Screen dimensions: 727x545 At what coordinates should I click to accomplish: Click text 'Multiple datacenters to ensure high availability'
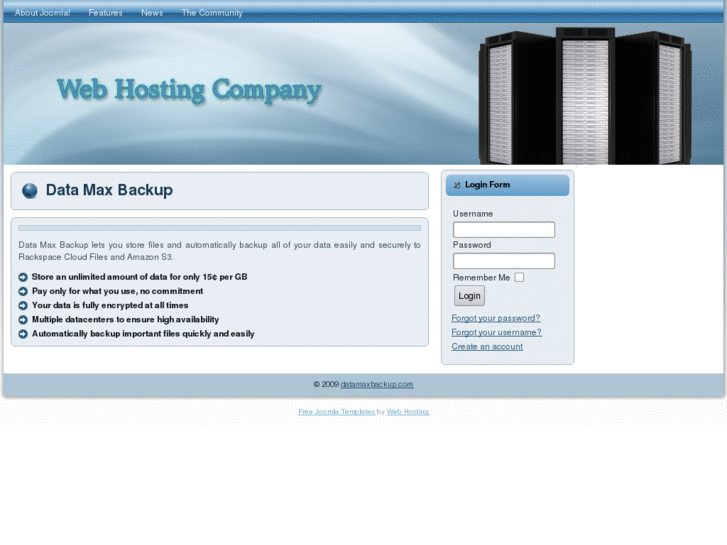[x=125, y=320]
